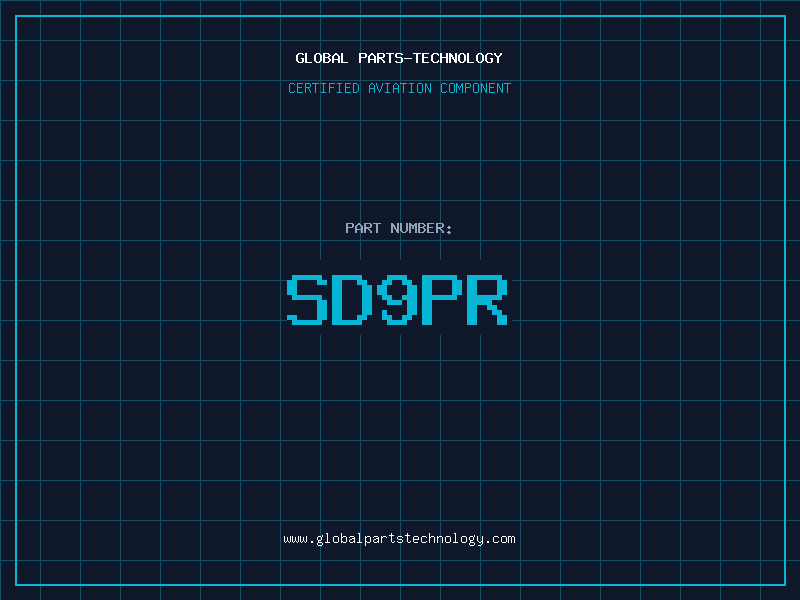Click the website link www.globalpartstechnology.com
Image resolution: width=800 pixels, height=600 pixels.
pyautogui.click(x=399, y=538)
